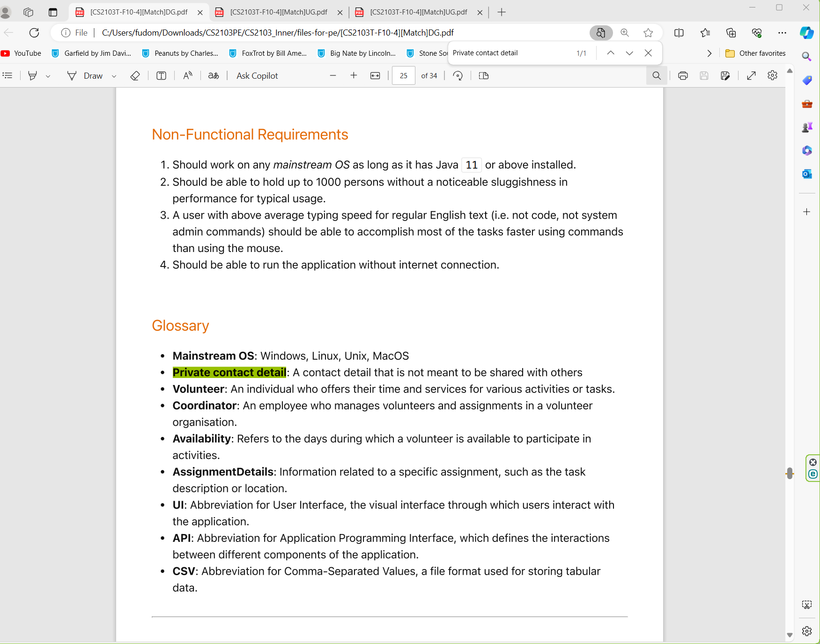Open YouTube bookmark
The image size is (820, 644).
tap(22, 53)
